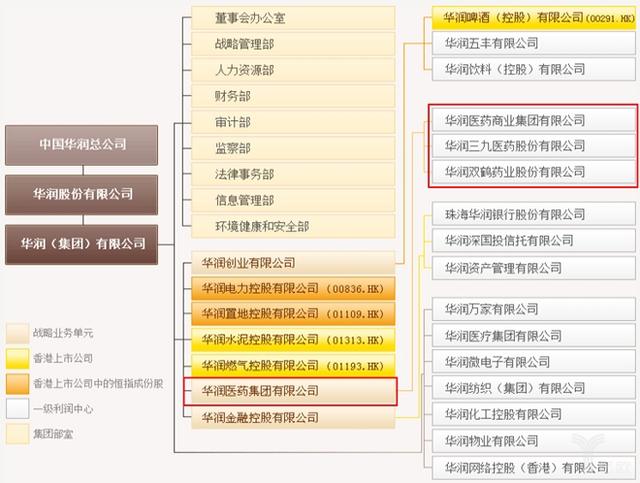The image size is (640, 483).
Task: Select 华润化工控股有限公司
Action: click(534, 414)
